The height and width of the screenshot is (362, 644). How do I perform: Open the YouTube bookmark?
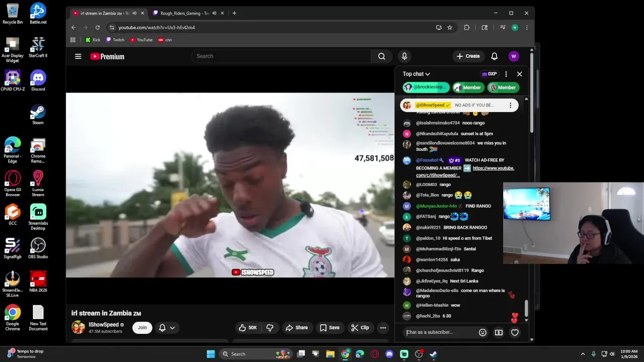tap(141, 40)
